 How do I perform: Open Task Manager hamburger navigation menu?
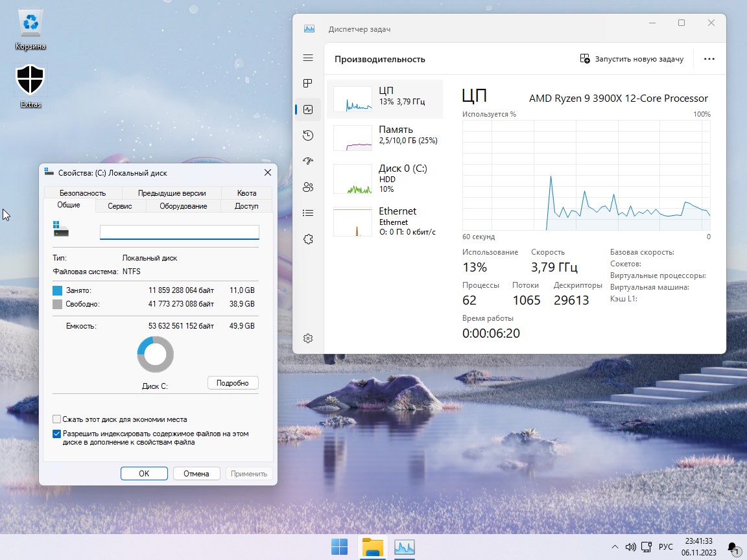coord(308,58)
